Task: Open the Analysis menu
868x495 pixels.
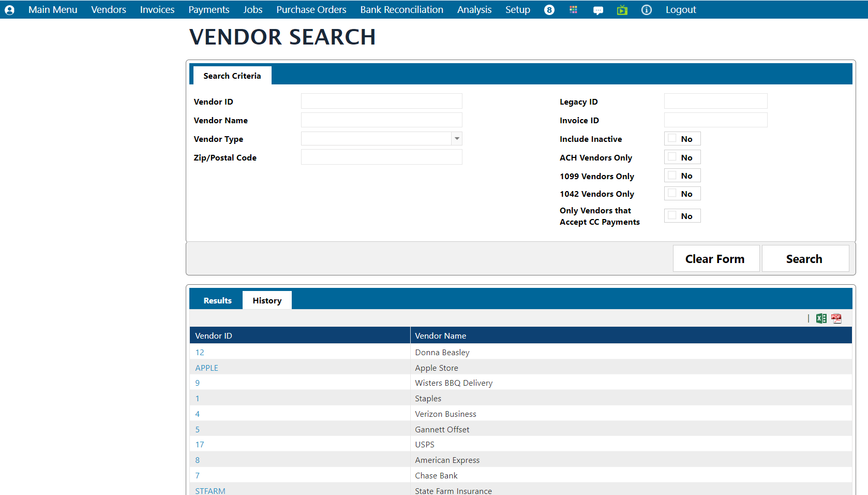Action: [x=474, y=10]
